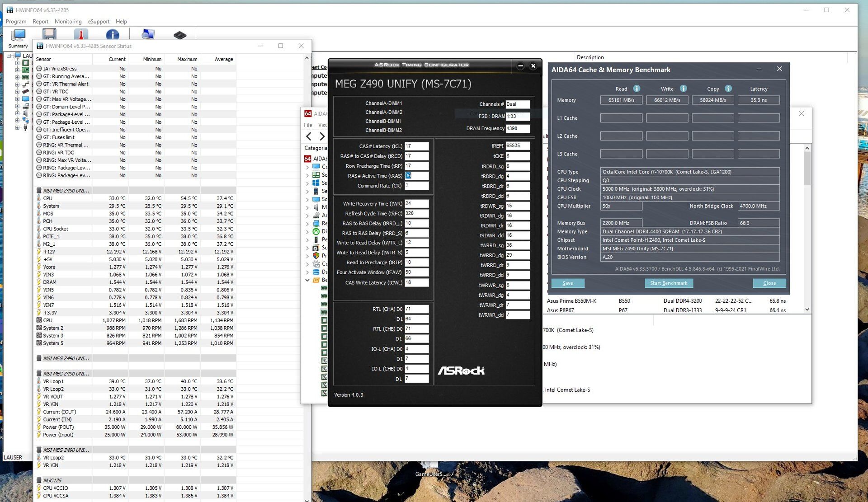Viewport: 868px width, 502px height.
Task: Open the HWiNFO Summary toolbar icon
Action: pos(18,38)
